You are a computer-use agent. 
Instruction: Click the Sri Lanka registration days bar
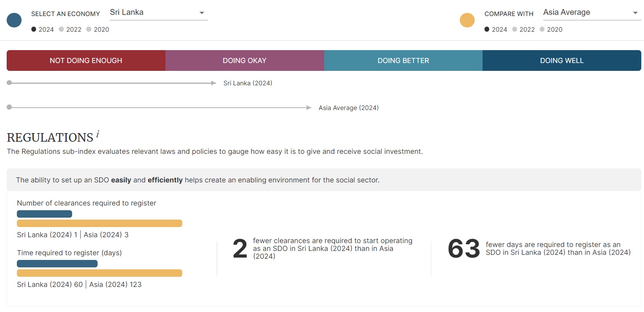point(57,264)
